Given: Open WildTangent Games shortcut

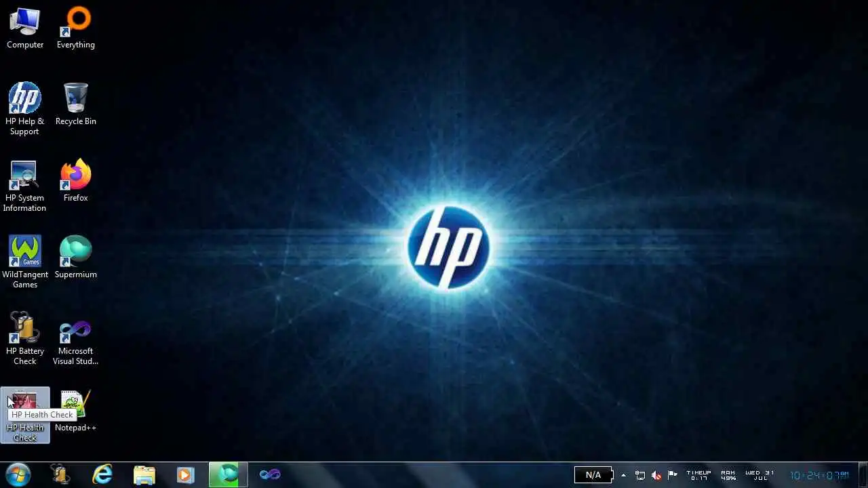Looking at the screenshot, I should click(x=25, y=262).
